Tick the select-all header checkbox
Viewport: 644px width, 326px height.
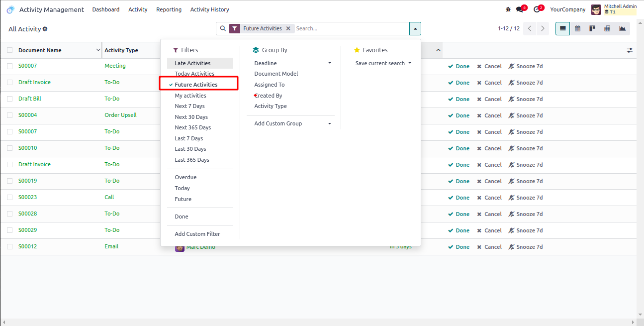point(10,50)
